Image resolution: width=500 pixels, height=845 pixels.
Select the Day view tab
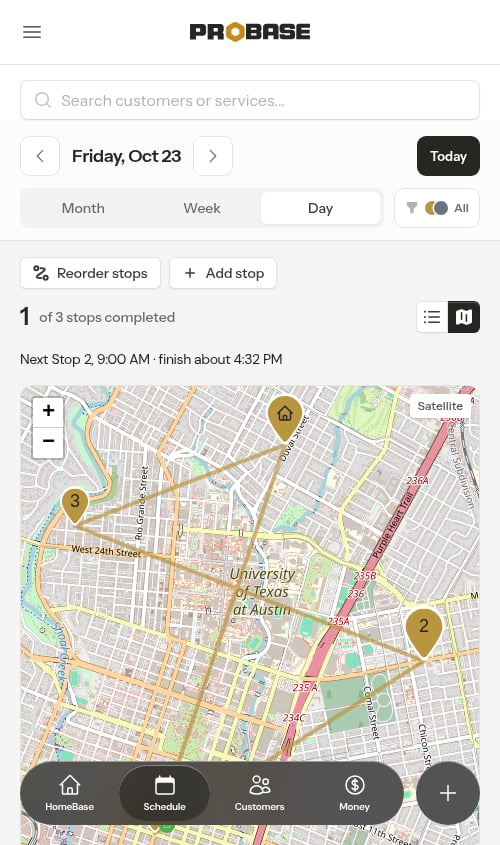pyautogui.click(x=320, y=208)
